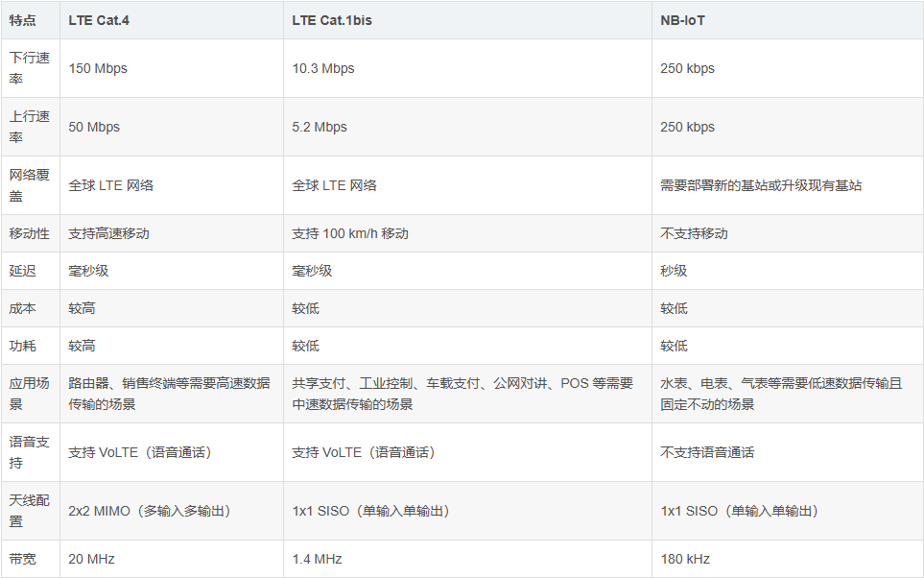Click the 应用场景 row label
The image size is (924, 578).
29,394
